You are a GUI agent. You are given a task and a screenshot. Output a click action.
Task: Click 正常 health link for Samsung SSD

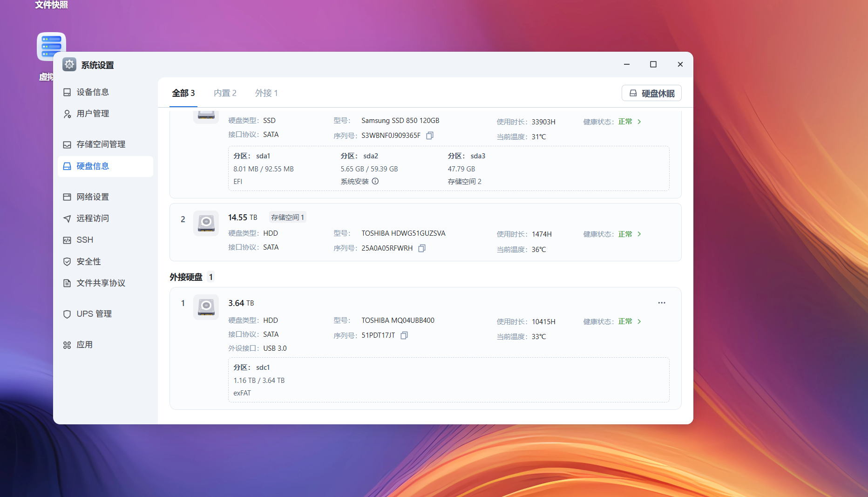coord(625,122)
